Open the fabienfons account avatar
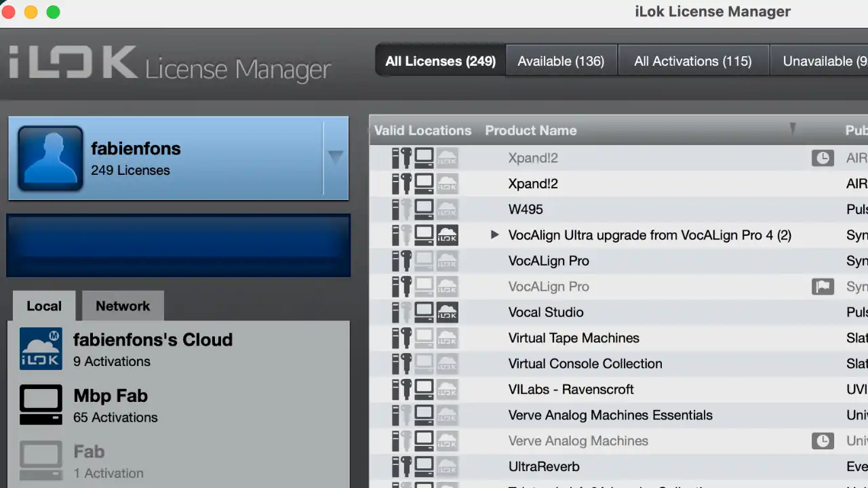The height and width of the screenshot is (488, 868). pos(50,158)
